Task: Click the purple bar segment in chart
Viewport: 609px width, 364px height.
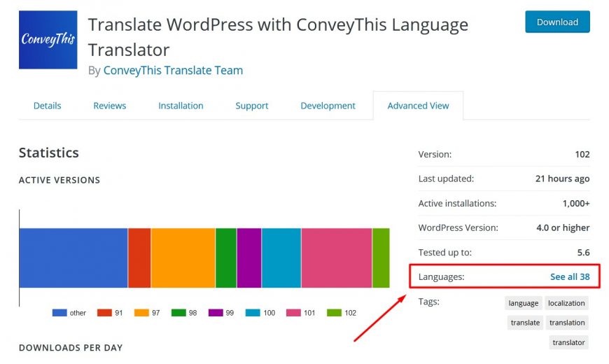Action: point(249,258)
